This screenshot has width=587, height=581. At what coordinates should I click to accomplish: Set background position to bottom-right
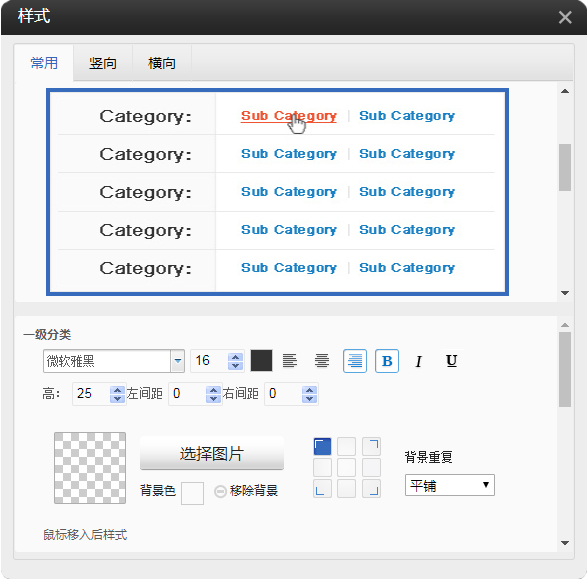click(371, 489)
